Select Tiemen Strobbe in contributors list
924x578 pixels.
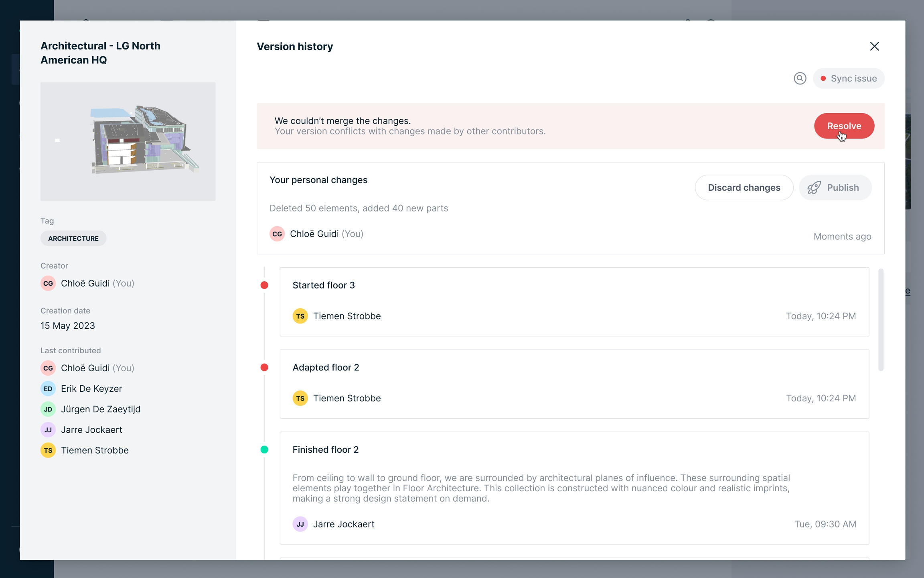pyautogui.click(x=95, y=450)
